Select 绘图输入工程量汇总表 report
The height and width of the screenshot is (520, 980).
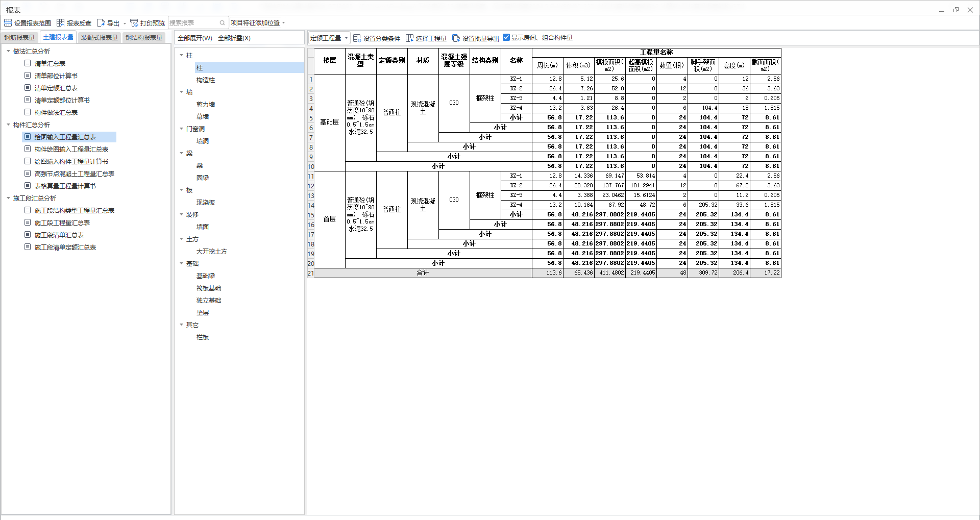pyautogui.click(x=65, y=137)
